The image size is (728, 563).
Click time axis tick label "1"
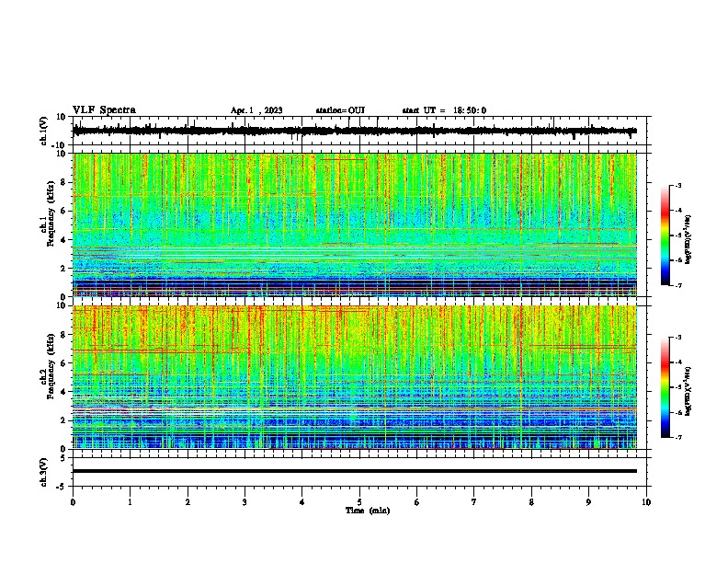130,502
